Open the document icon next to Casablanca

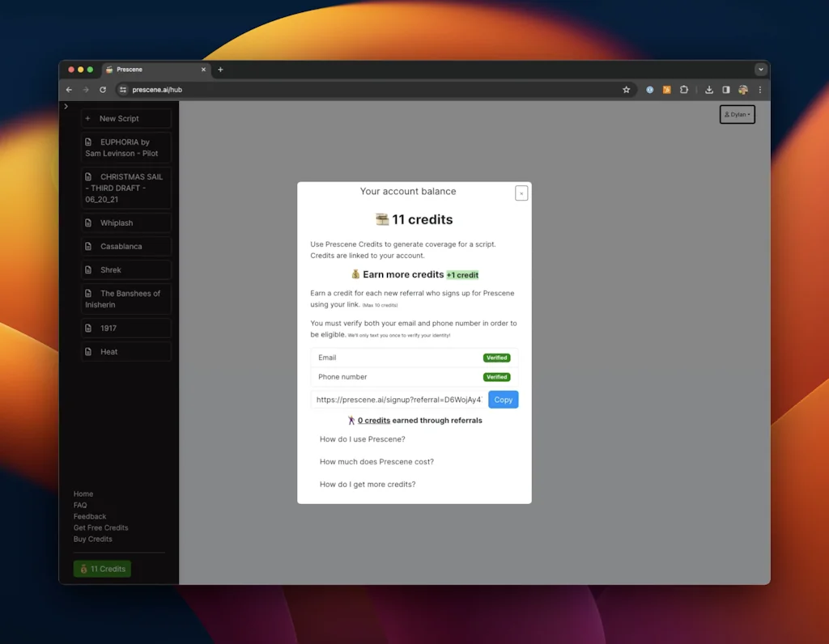(89, 246)
